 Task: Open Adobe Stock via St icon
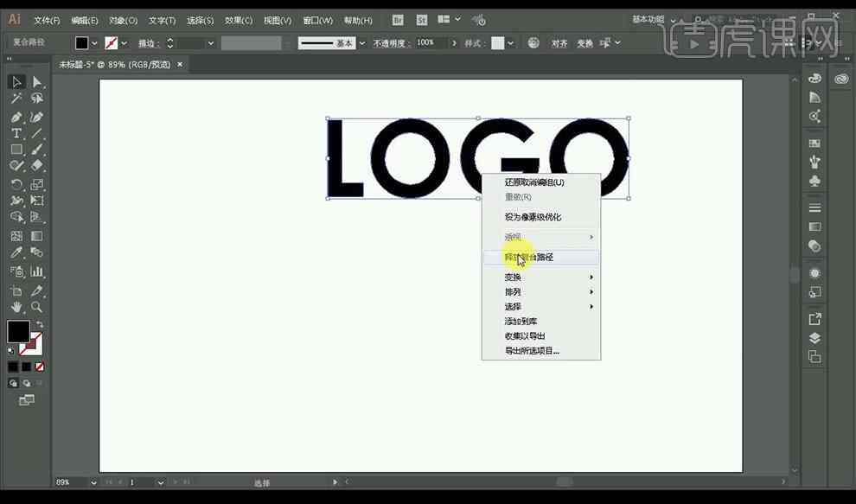click(421, 20)
